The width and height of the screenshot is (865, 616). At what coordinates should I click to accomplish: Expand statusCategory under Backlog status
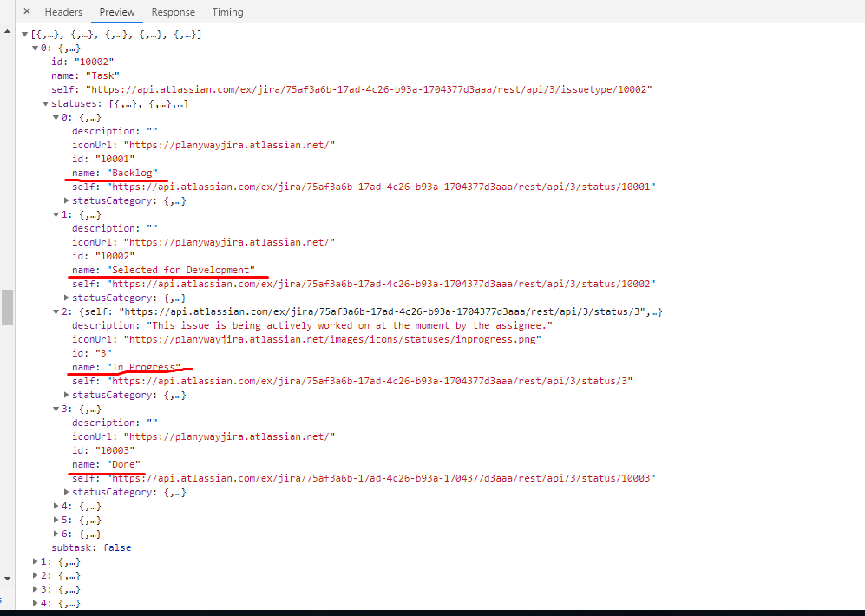click(x=66, y=200)
